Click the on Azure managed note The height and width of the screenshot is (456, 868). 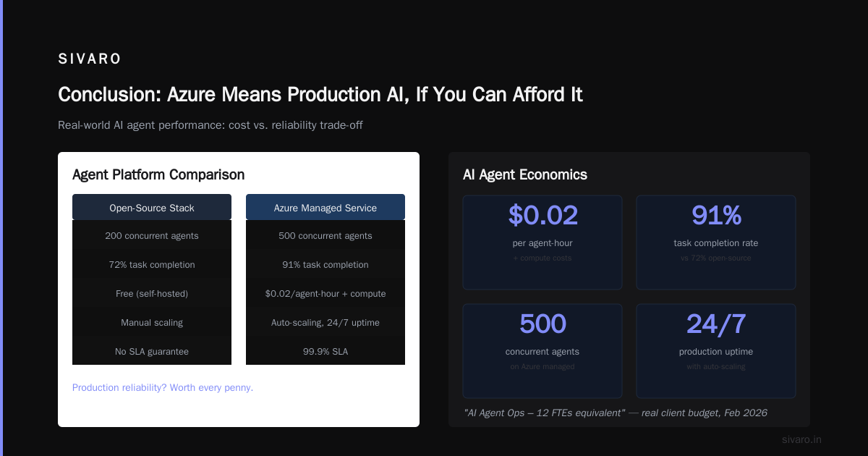click(x=542, y=366)
